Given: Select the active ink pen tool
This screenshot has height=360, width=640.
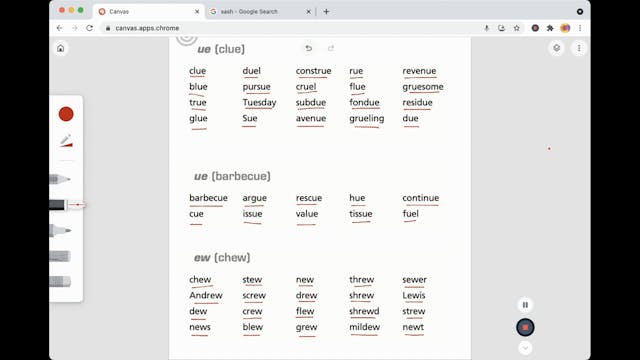Looking at the screenshot, I should point(67,204).
